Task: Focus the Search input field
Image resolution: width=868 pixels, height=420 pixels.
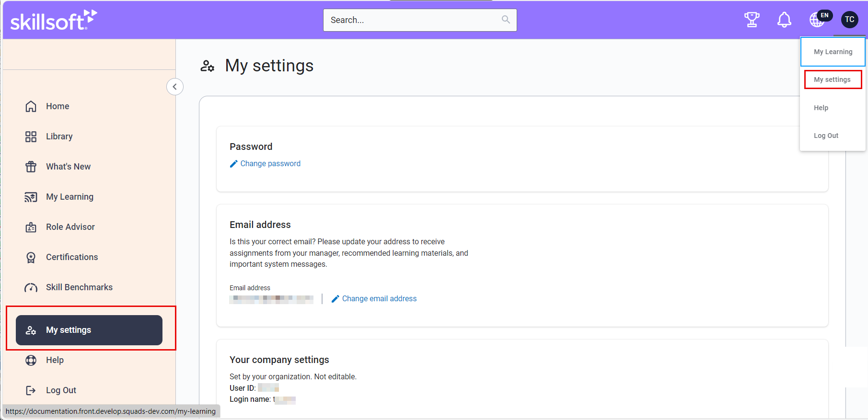Action: coord(412,20)
